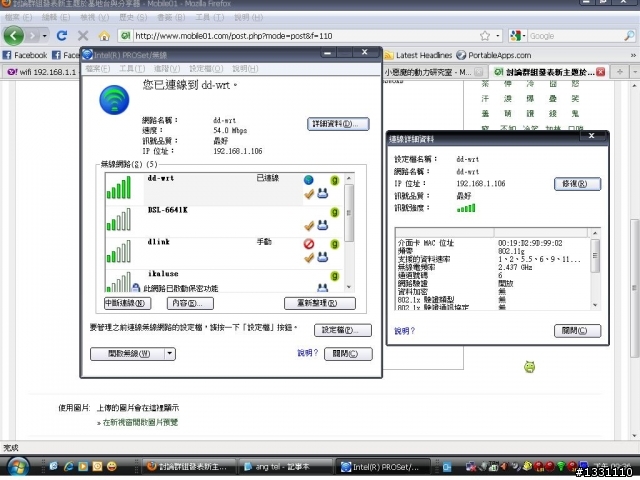Click MAC address value 00:19:D2:9D:99:02

(x=530, y=243)
